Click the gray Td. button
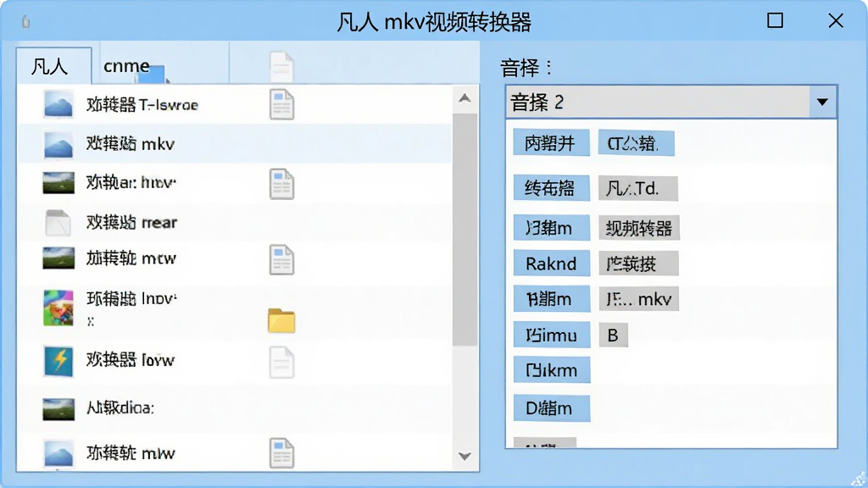This screenshot has width=868, height=488. pyautogui.click(x=638, y=189)
